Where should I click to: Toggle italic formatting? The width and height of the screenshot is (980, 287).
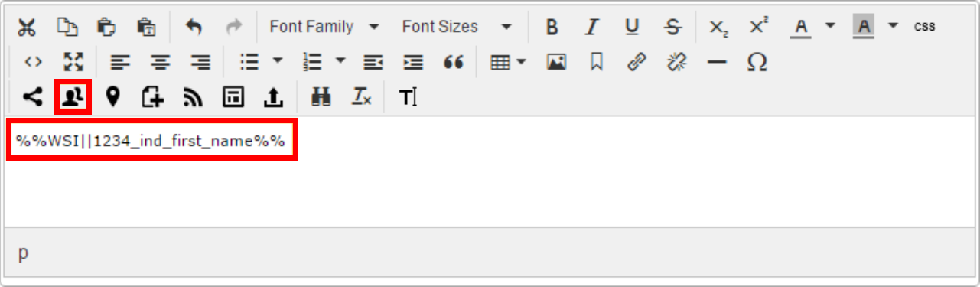(591, 27)
